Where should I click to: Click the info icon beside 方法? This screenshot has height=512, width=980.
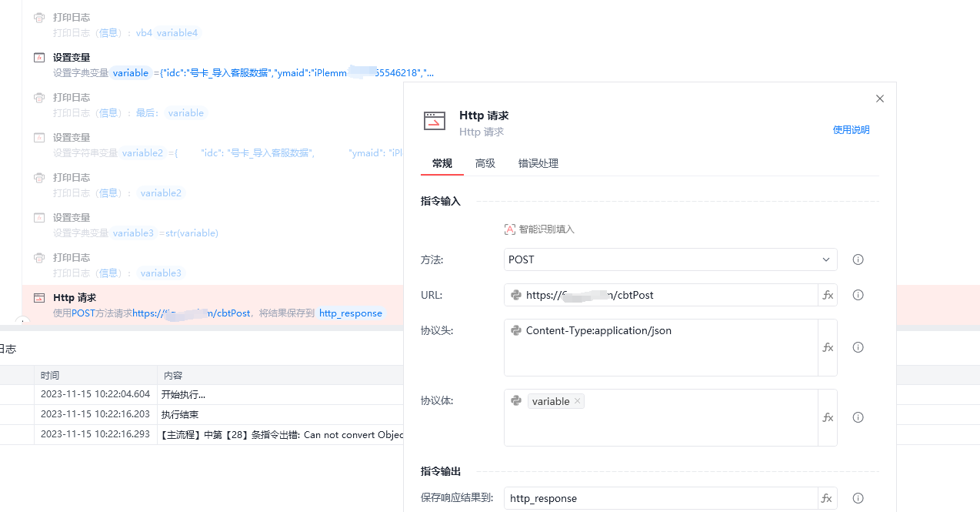coord(858,259)
